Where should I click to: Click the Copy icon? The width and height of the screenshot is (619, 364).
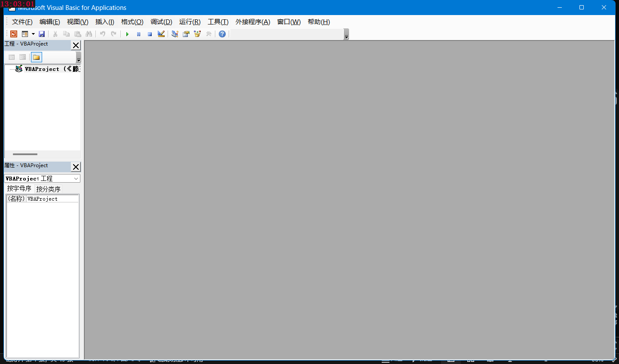click(66, 34)
